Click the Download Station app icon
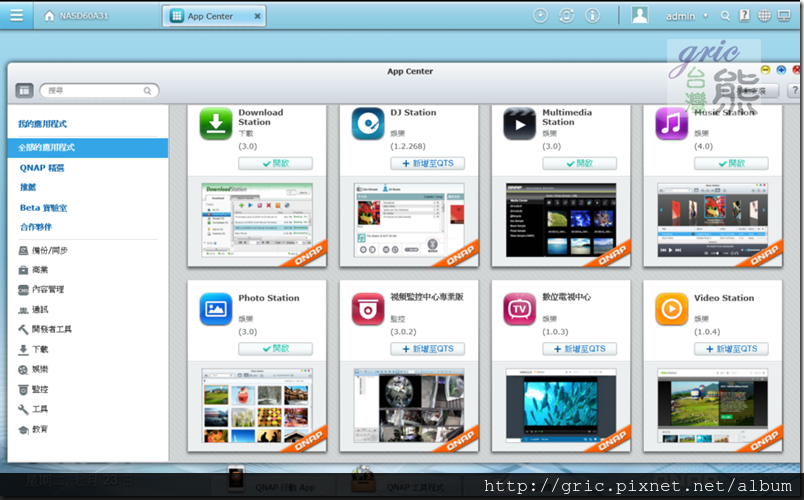The image size is (804, 500). (x=216, y=124)
